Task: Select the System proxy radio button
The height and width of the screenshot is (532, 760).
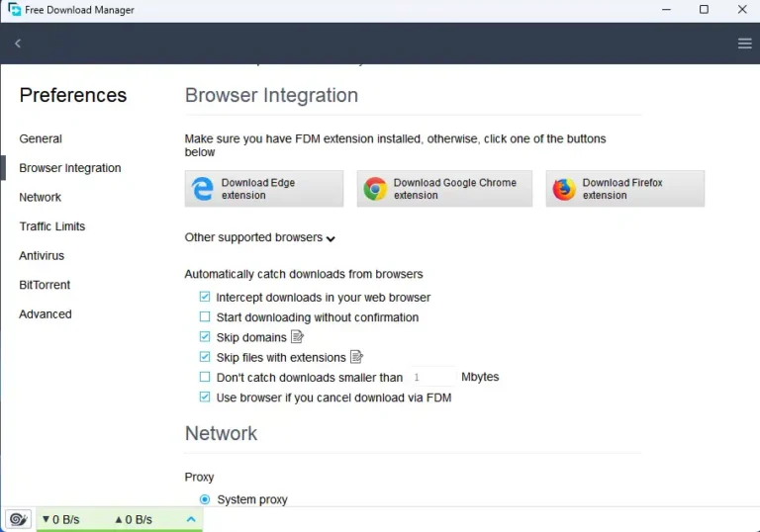Action: tap(205, 499)
